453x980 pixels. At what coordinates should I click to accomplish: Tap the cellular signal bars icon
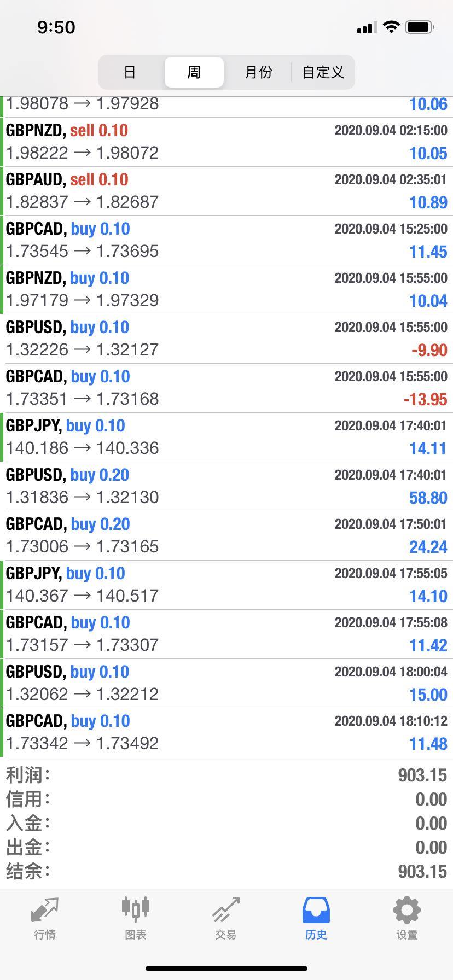367,27
